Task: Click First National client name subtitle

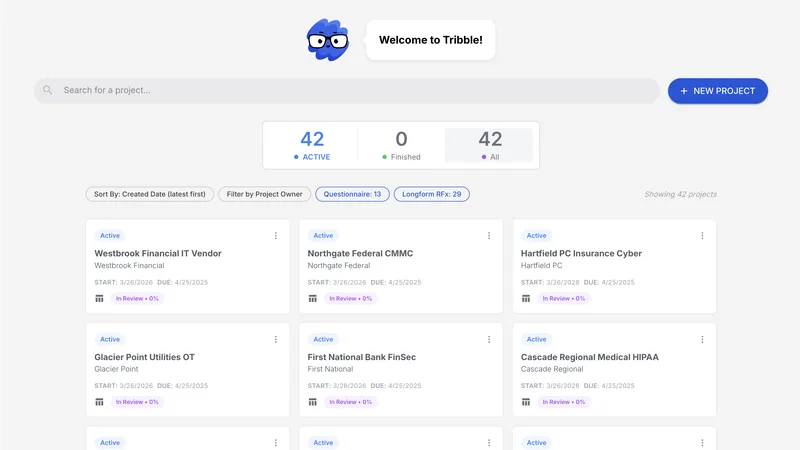Action: click(330, 369)
